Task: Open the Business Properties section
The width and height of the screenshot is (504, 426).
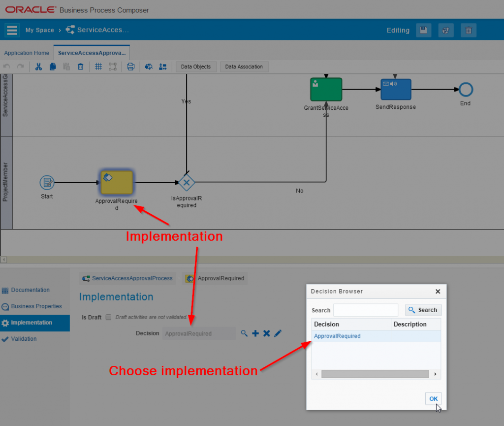Action: (36, 306)
